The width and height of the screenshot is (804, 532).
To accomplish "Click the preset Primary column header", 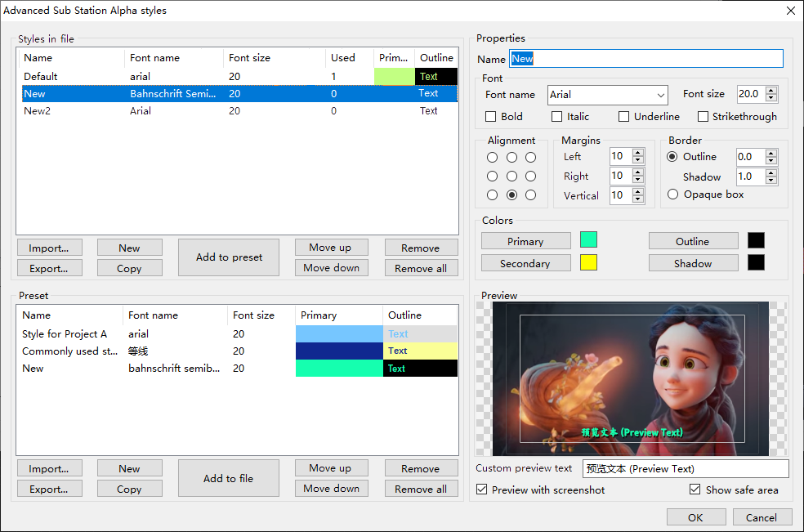I will pos(338,315).
